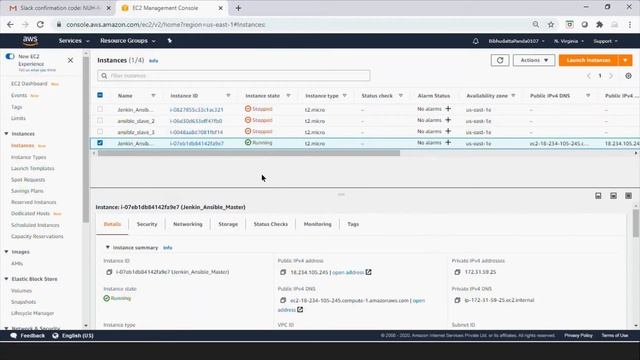Copy the public IPv4 address 18.234.105.245

(x=283, y=272)
